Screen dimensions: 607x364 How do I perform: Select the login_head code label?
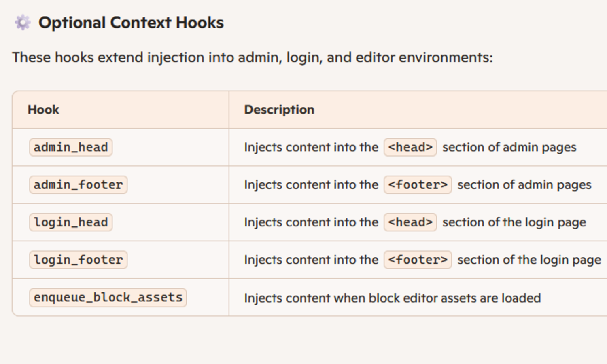click(71, 222)
